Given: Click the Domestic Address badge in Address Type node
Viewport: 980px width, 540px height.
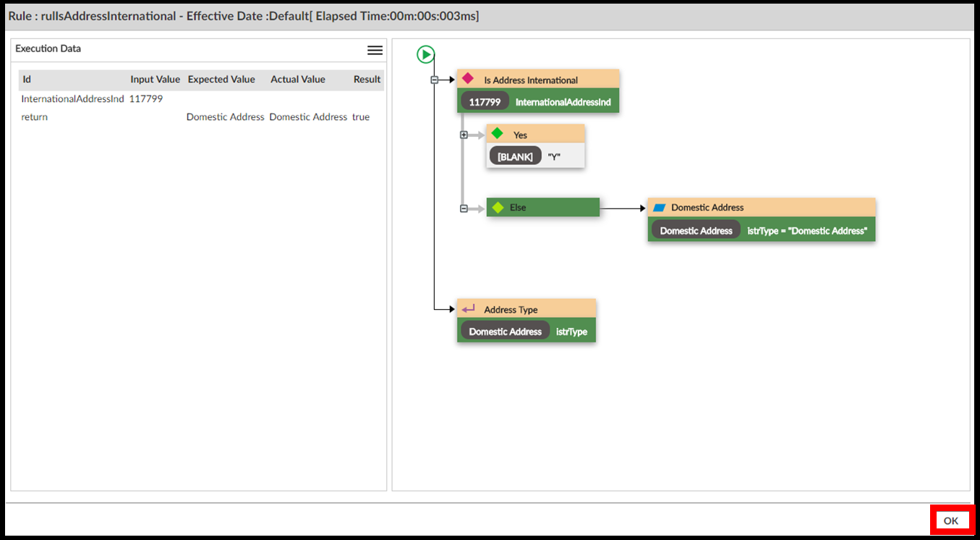Looking at the screenshot, I should point(505,332).
